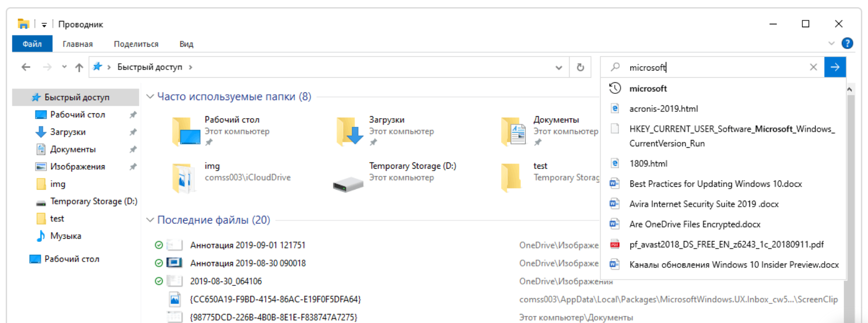Open the 1809.html suggestion
Viewport: 868px width, 323px height.
point(723,163)
